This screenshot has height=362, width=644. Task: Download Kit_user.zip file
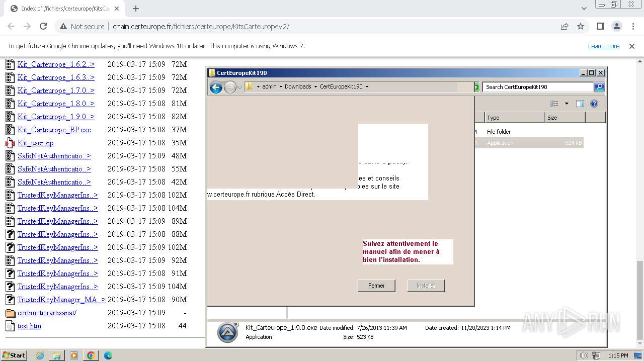click(36, 143)
